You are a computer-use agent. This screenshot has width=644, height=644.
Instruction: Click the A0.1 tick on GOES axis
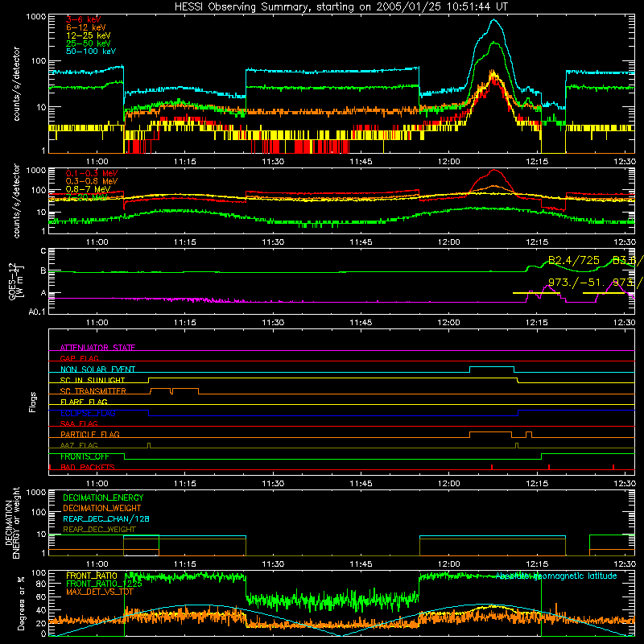pos(37,312)
